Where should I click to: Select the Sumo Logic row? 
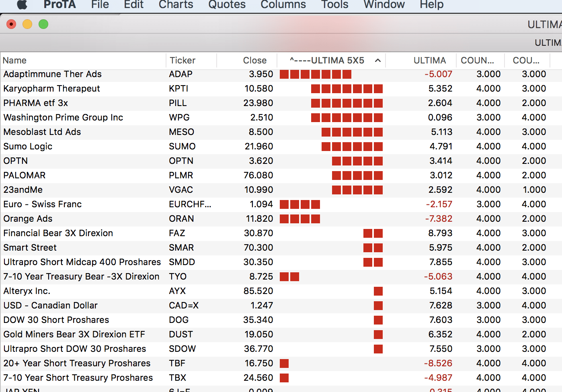(281, 147)
